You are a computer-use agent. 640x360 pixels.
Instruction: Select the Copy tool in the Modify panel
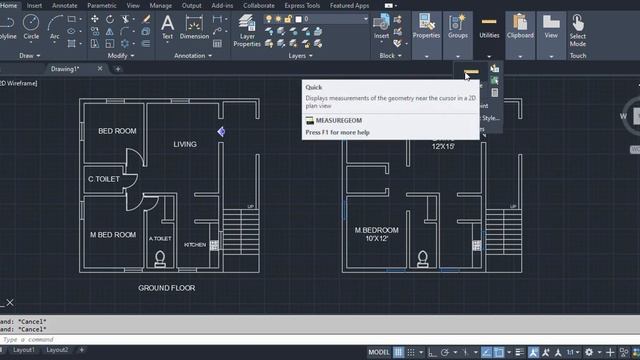[95, 31]
